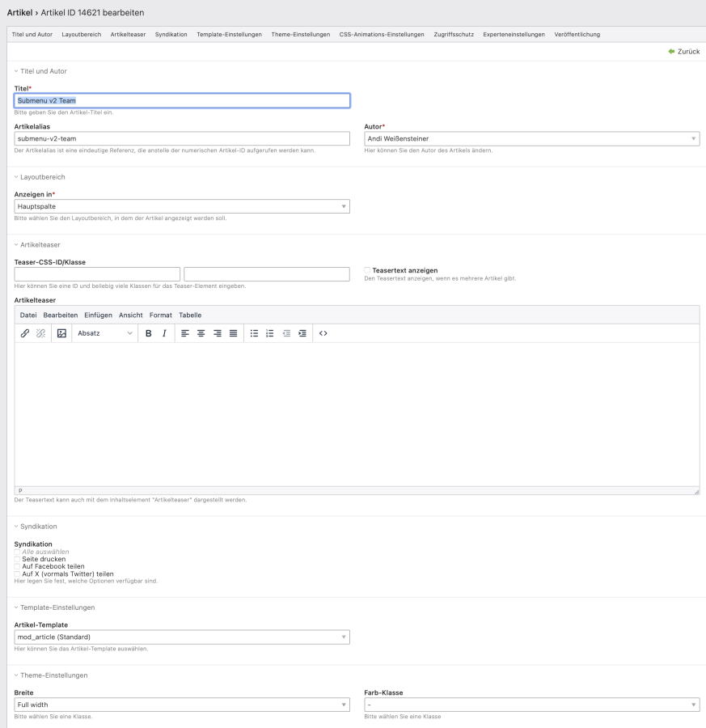Toggle bold formatting in teaser editor

click(149, 333)
